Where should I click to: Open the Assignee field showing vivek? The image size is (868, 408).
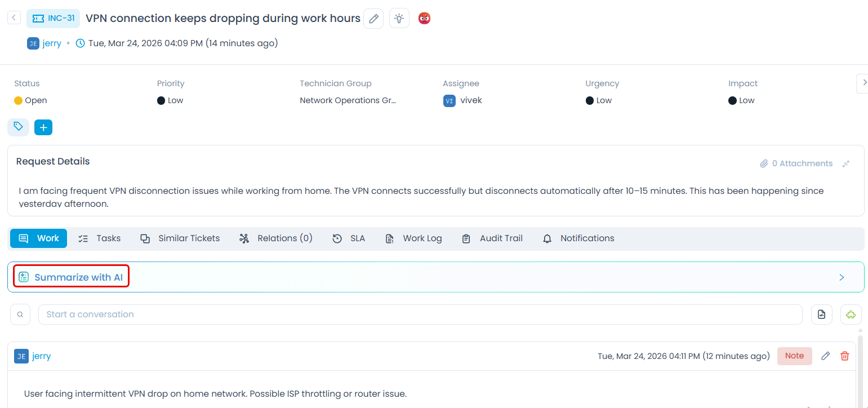(x=471, y=100)
